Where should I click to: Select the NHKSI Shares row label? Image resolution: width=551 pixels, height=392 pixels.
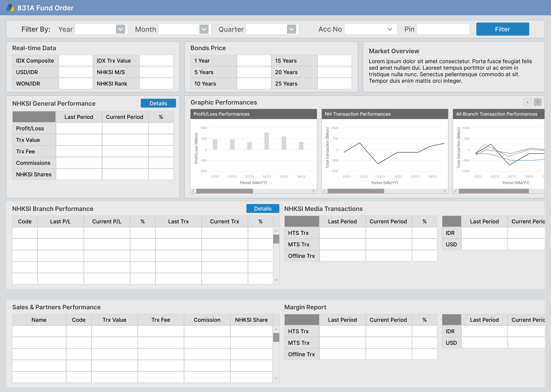34,174
